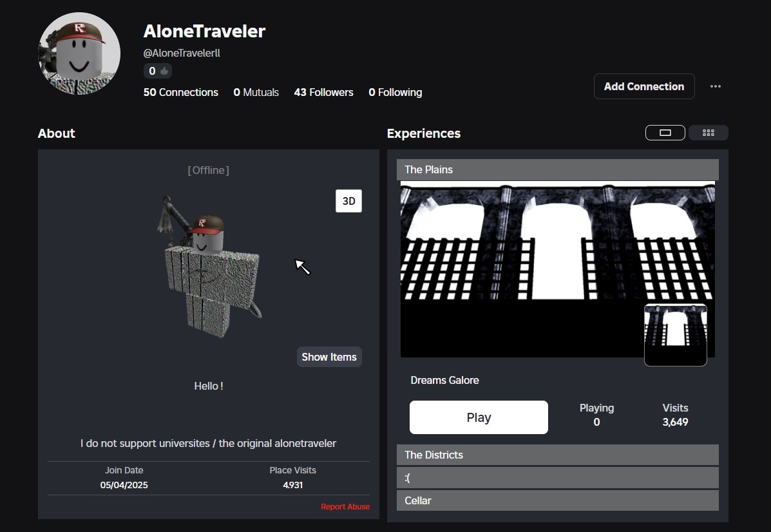This screenshot has width=771, height=532.
Task: Open the 43 Followers list
Action: (323, 93)
